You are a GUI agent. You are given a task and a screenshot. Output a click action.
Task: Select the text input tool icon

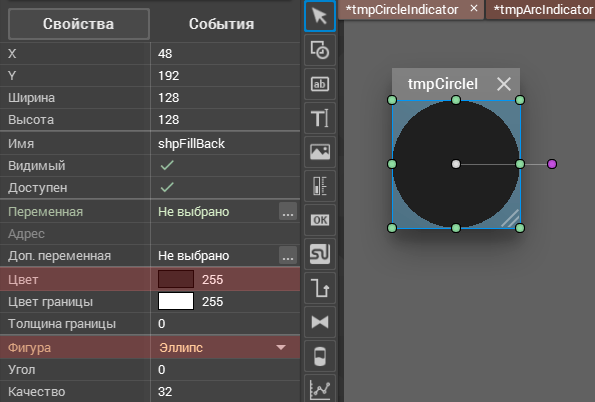point(320,118)
